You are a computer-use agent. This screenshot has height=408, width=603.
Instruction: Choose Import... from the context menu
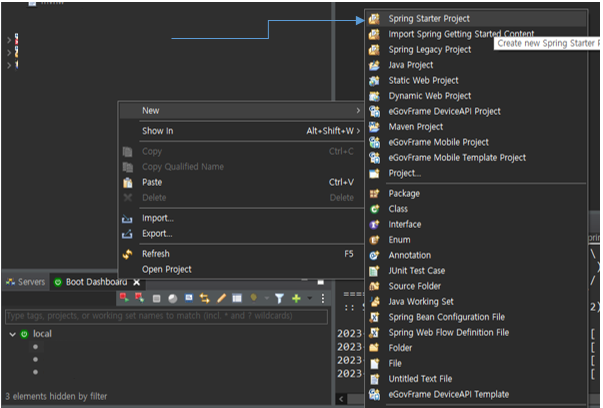[241, 218]
